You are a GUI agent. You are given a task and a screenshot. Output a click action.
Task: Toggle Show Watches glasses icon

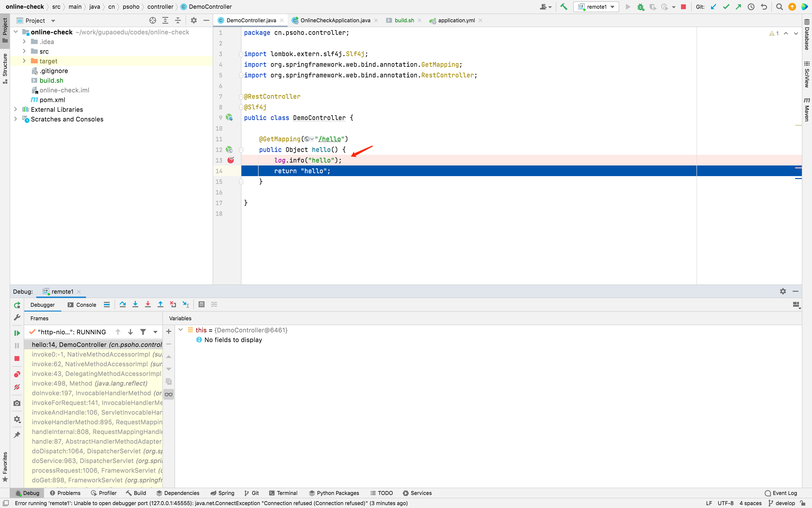[x=169, y=395]
